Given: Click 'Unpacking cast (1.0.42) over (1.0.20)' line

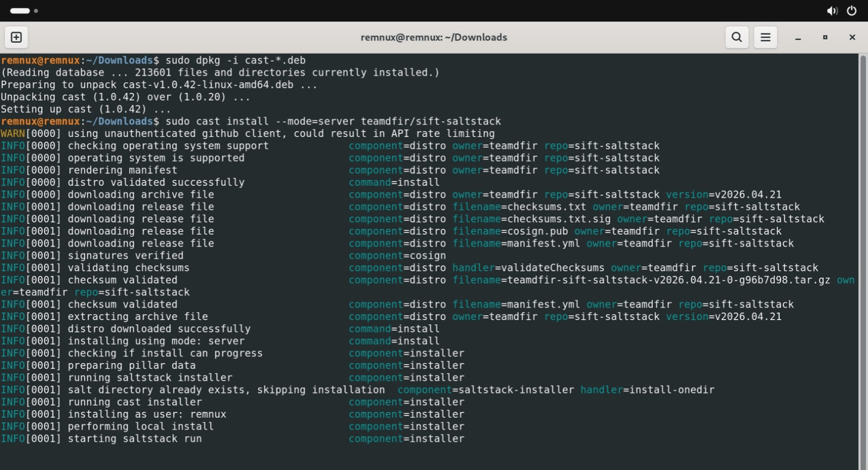Looking at the screenshot, I should tap(125, 97).
